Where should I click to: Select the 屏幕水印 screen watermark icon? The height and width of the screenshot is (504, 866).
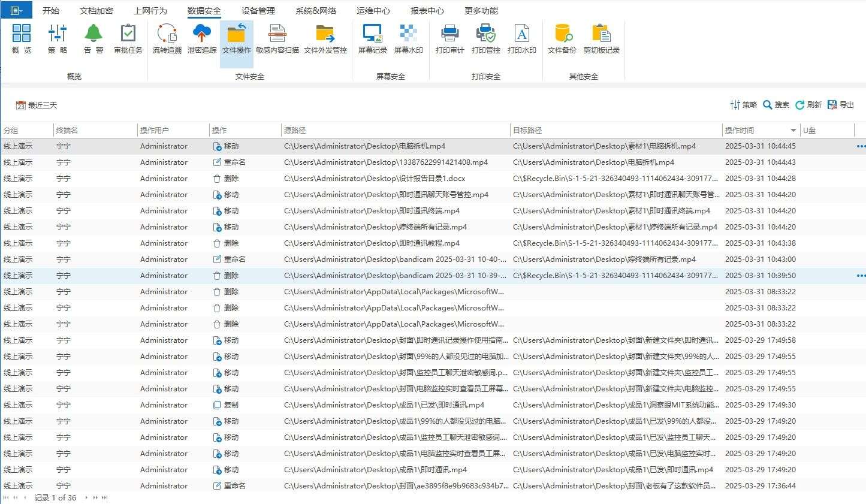[408, 39]
